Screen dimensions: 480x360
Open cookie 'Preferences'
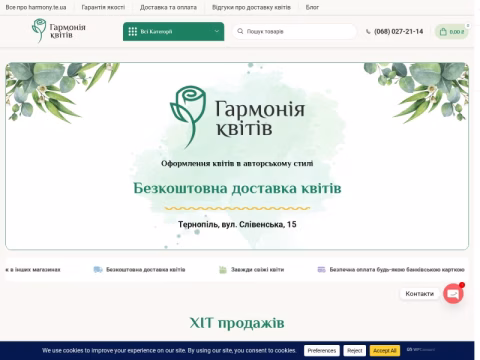(x=322, y=351)
